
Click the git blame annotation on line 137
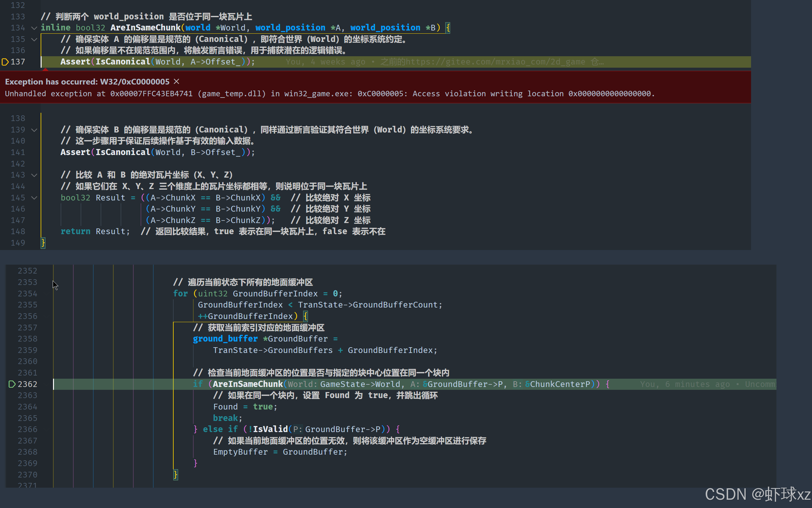tap(445, 62)
